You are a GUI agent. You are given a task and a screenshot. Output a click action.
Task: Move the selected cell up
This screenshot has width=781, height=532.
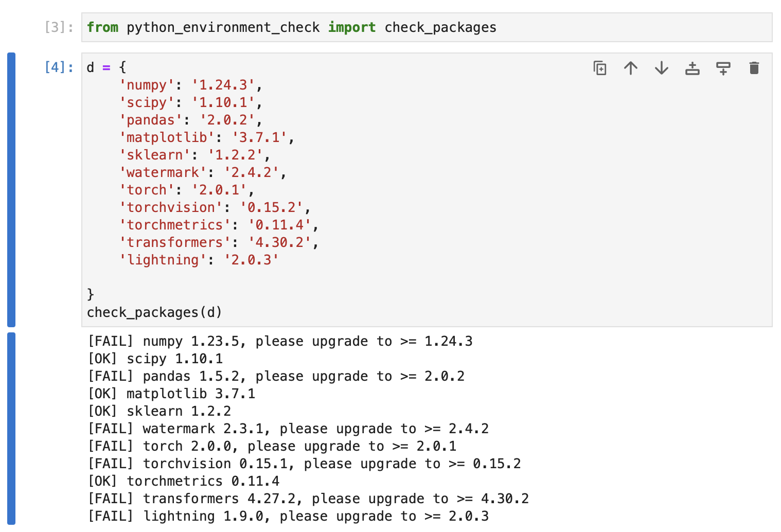631,67
